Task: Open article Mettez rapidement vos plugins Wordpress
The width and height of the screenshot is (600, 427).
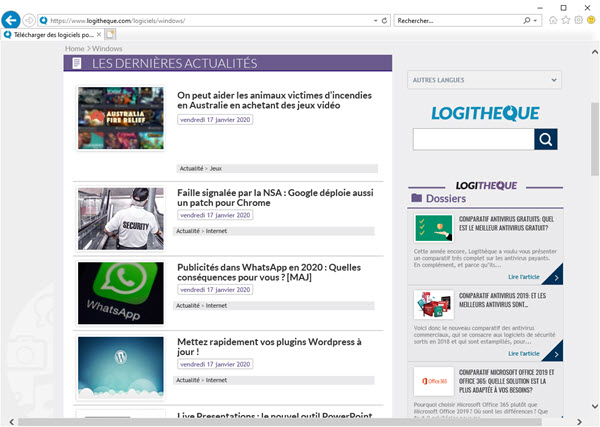Action: tap(269, 347)
